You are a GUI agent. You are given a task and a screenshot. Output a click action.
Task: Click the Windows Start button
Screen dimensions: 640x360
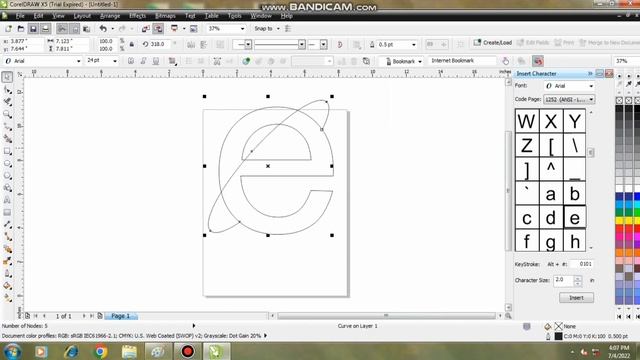[13, 351]
